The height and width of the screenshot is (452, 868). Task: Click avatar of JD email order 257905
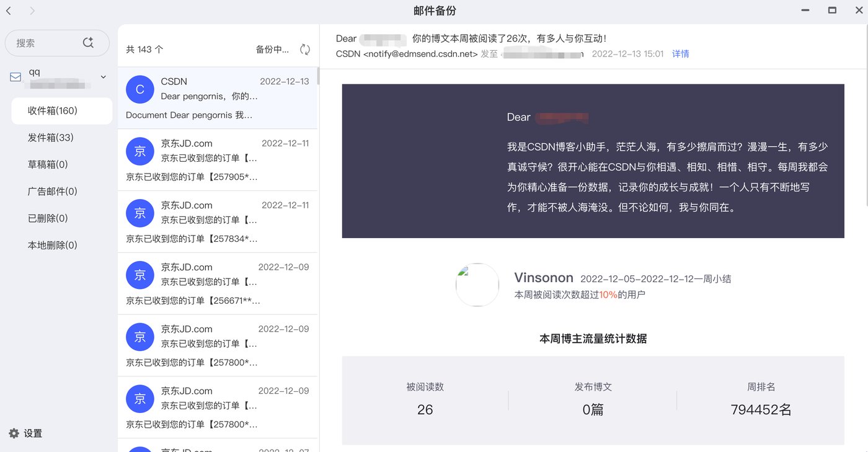(139, 151)
